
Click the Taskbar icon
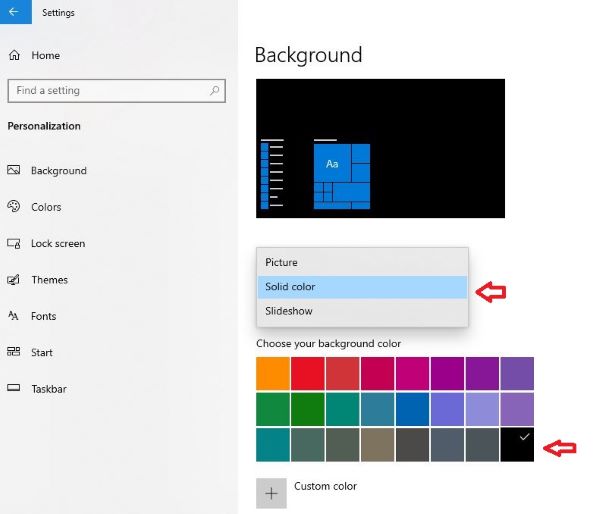pyautogui.click(x=14, y=388)
